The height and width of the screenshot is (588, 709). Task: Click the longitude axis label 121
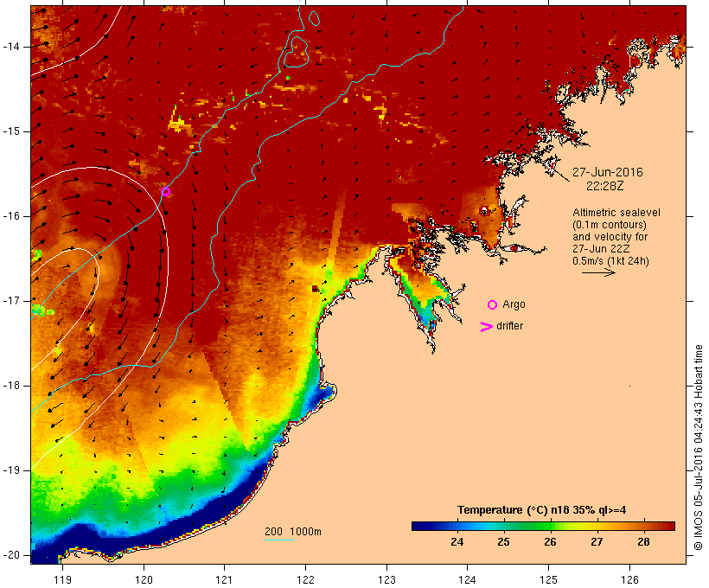(224, 579)
